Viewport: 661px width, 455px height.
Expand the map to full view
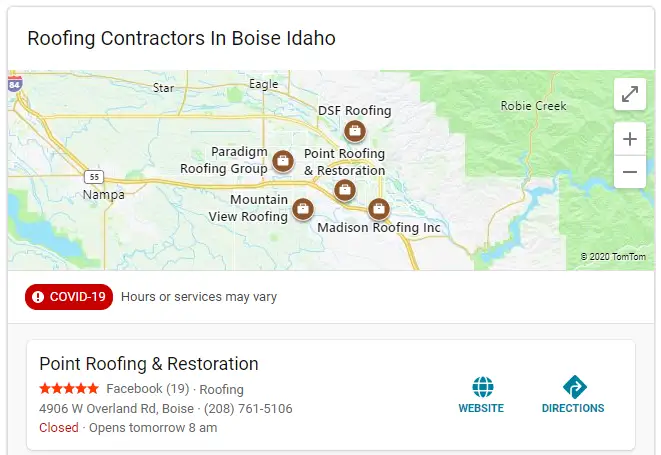click(630, 94)
